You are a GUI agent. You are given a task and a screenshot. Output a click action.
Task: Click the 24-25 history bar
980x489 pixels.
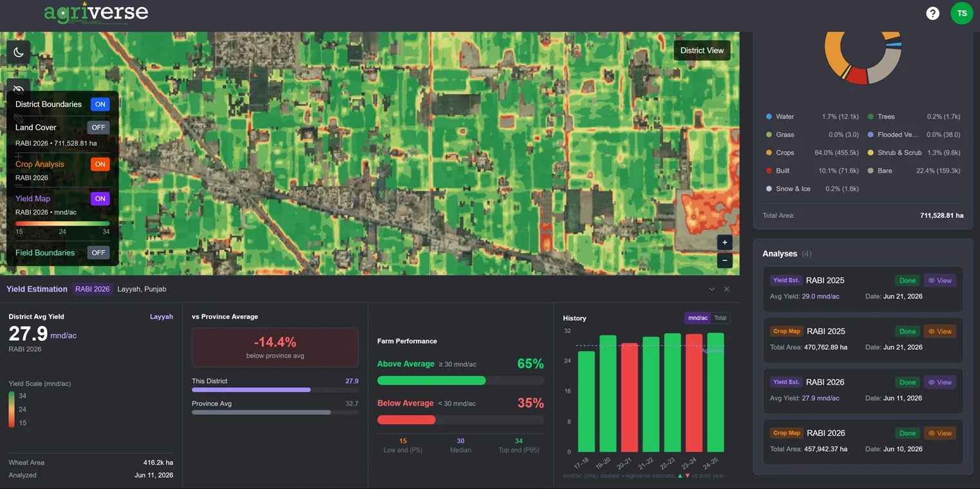coord(715,392)
